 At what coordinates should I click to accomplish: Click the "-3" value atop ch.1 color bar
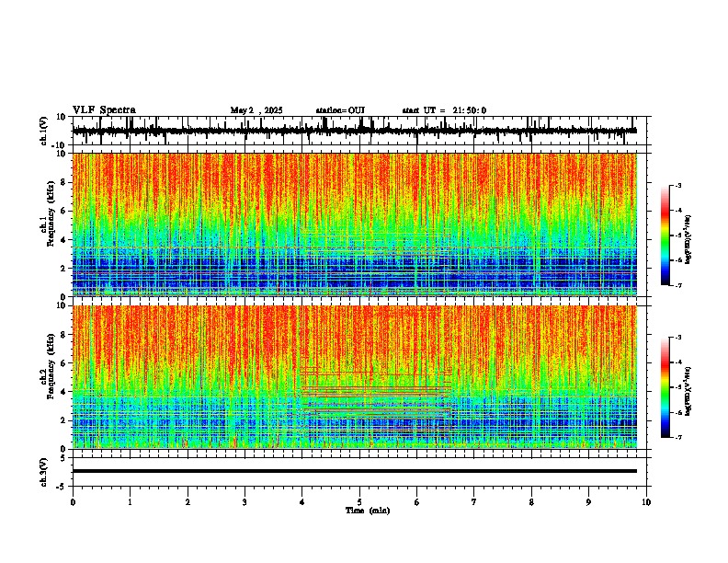point(678,185)
